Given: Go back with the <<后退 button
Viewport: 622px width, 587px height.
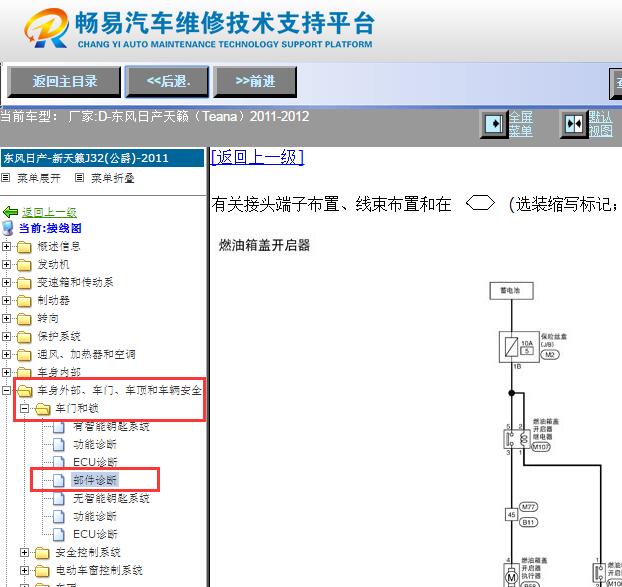Looking at the screenshot, I should coord(167,82).
